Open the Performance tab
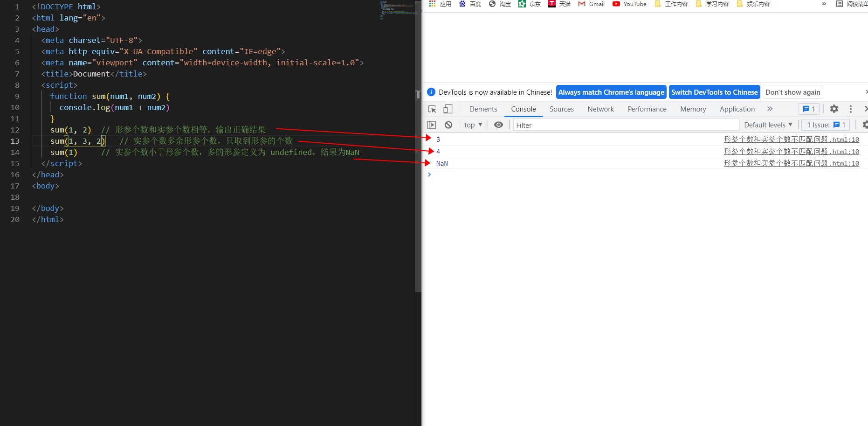 coord(647,109)
